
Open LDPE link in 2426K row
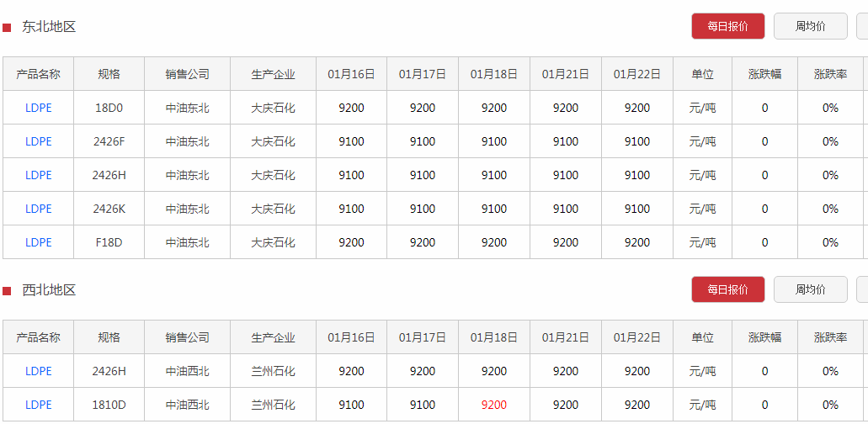(38, 209)
